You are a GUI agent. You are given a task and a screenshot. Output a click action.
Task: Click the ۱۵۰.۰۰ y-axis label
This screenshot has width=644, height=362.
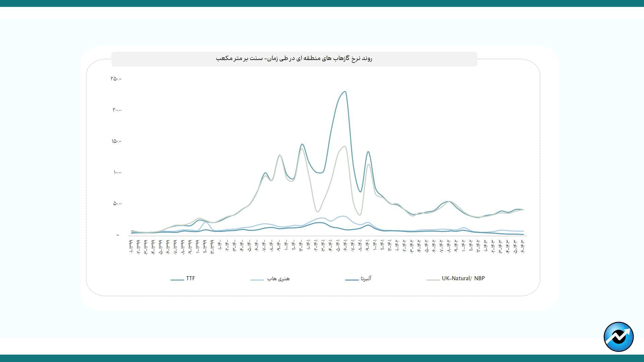click(x=116, y=141)
